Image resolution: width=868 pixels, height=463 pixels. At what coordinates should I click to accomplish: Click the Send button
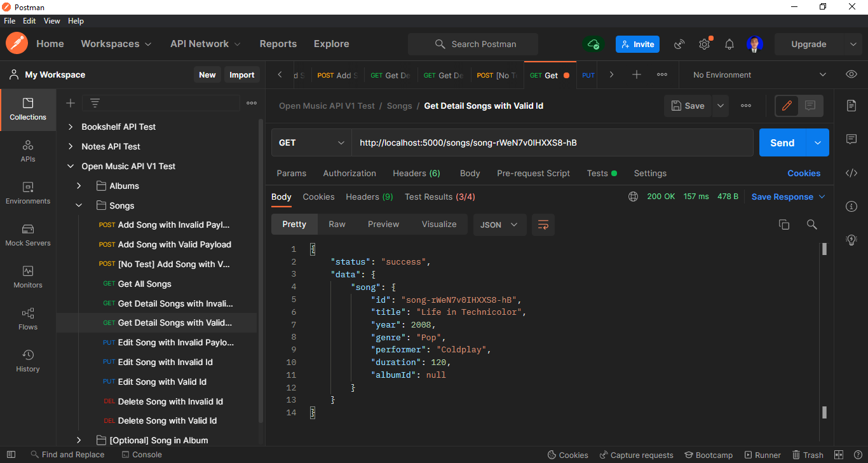[782, 142]
